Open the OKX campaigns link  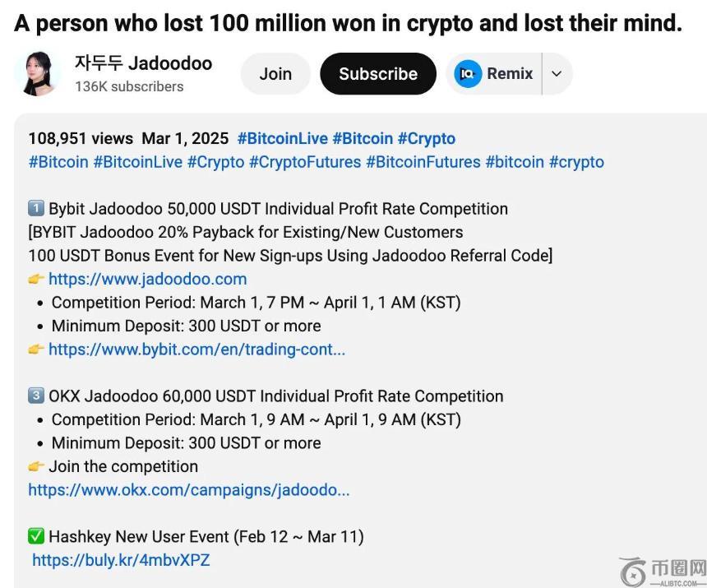pyautogui.click(x=188, y=490)
